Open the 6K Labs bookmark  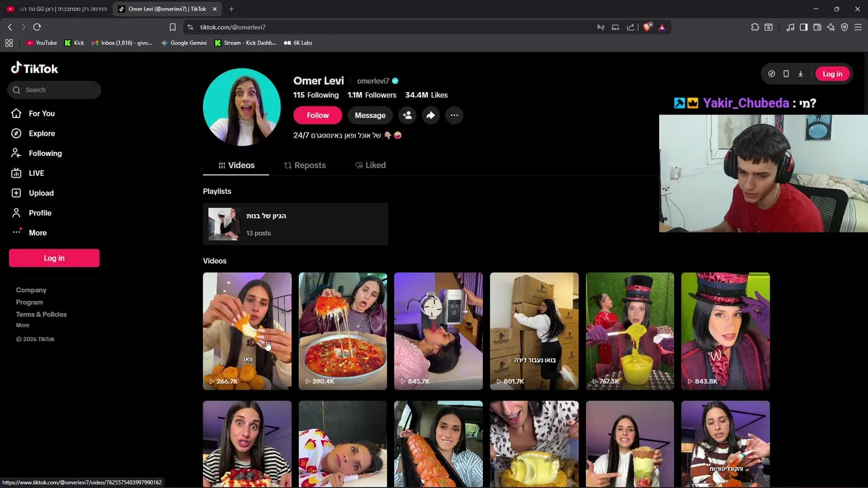click(298, 43)
